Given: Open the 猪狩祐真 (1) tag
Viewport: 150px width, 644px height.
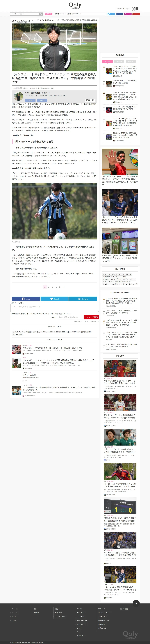Looking at the screenshot, I should point(18,335).
